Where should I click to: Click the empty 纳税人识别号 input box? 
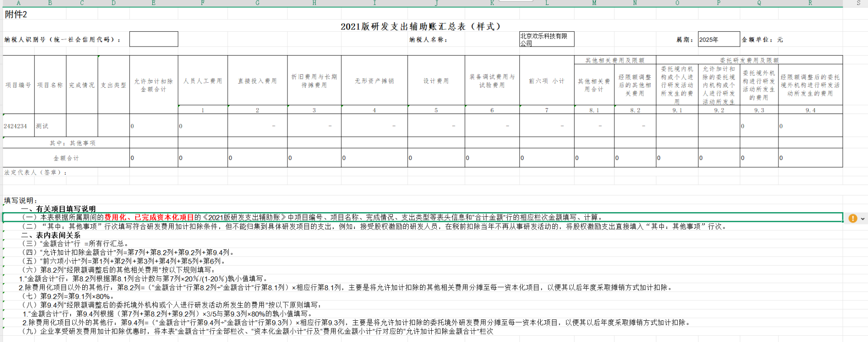click(154, 39)
